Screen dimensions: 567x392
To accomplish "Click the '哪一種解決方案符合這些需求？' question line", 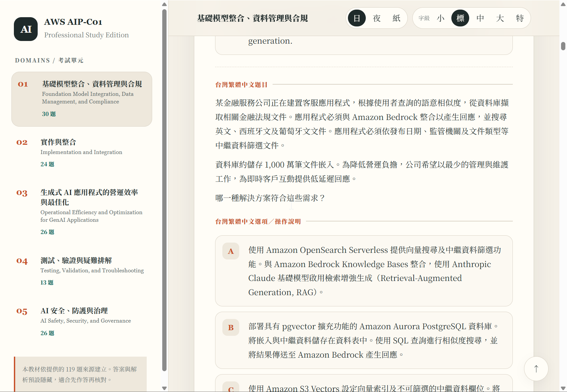I will click(270, 198).
